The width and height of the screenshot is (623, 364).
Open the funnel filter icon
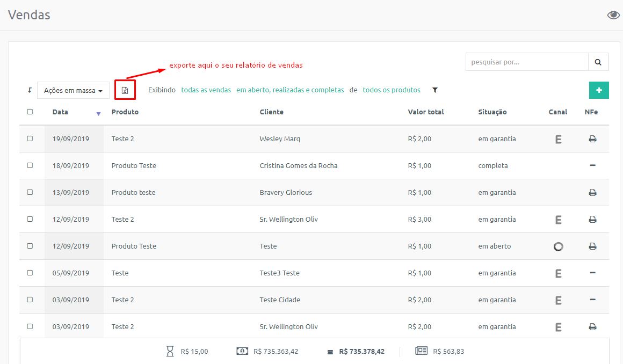pos(435,90)
